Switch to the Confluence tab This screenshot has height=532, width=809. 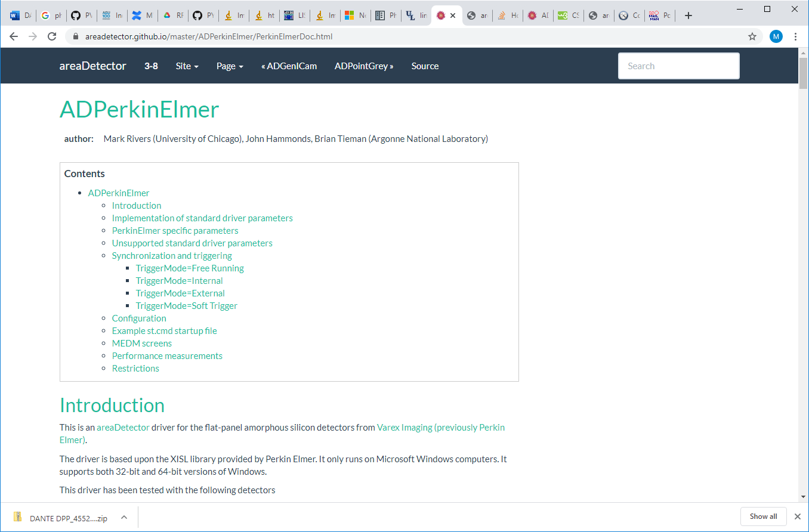pyautogui.click(x=143, y=16)
